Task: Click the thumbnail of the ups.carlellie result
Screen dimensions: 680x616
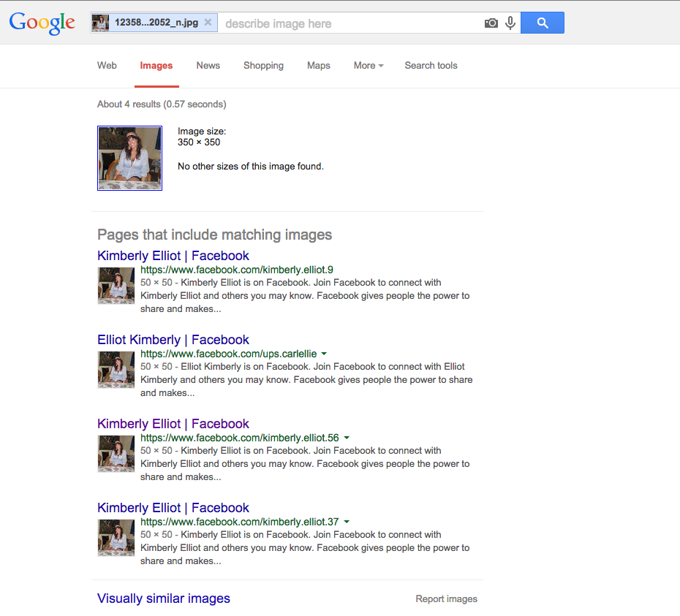Action: [x=116, y=369]
